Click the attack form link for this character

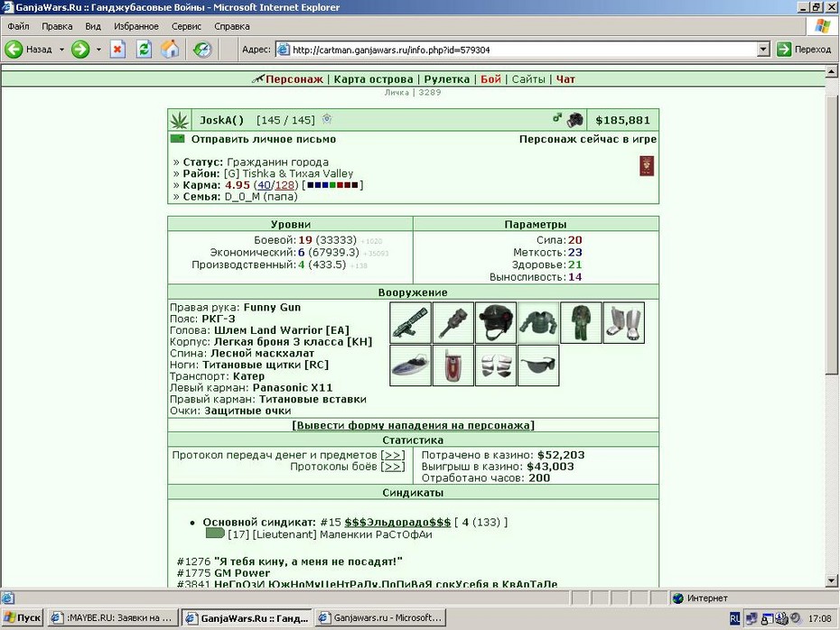pyautogui.click(x=413, y=425)
